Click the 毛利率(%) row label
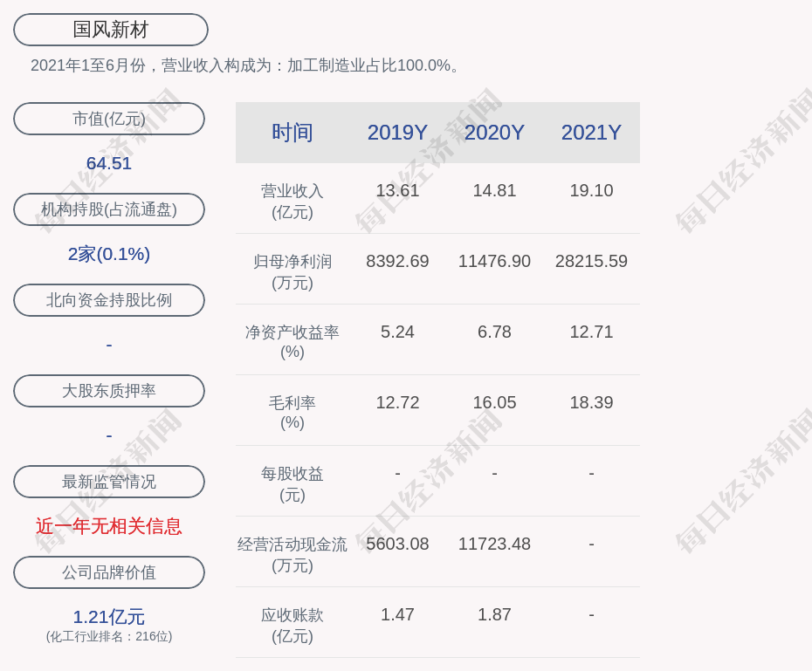Screen dimensions: 812x671 (x=292, y=413)
